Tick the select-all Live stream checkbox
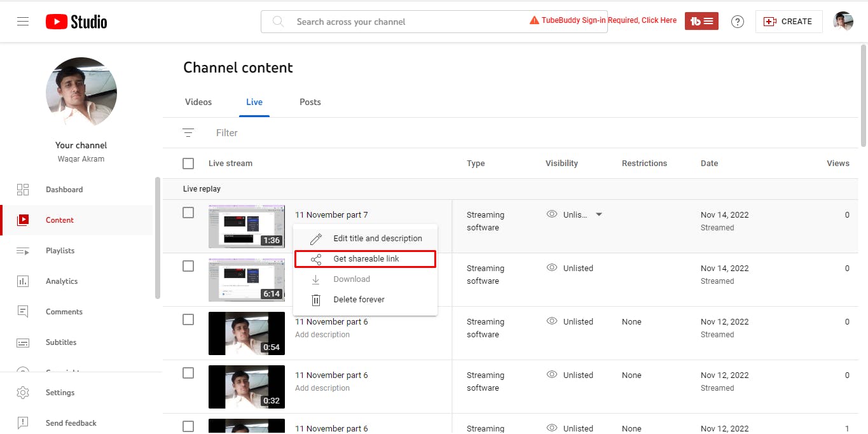The image size is (868, 434). pyautogui.click(x=188, y=164)
